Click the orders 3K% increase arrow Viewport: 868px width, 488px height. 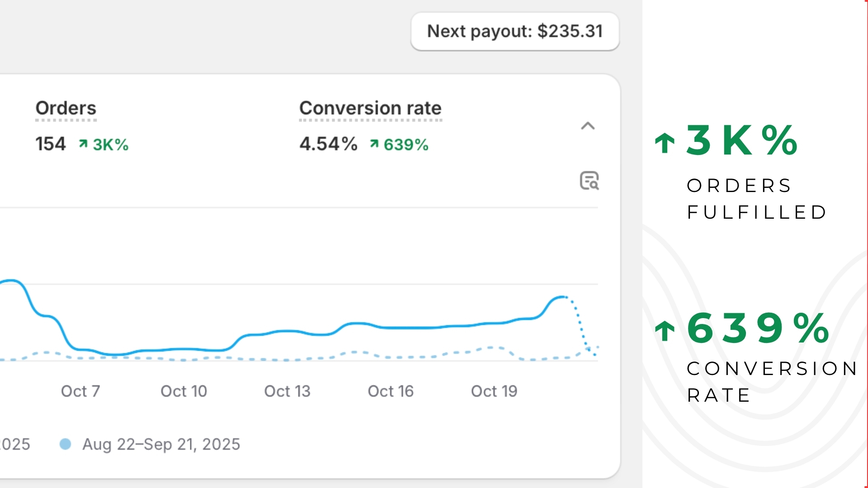coord(83,144)
